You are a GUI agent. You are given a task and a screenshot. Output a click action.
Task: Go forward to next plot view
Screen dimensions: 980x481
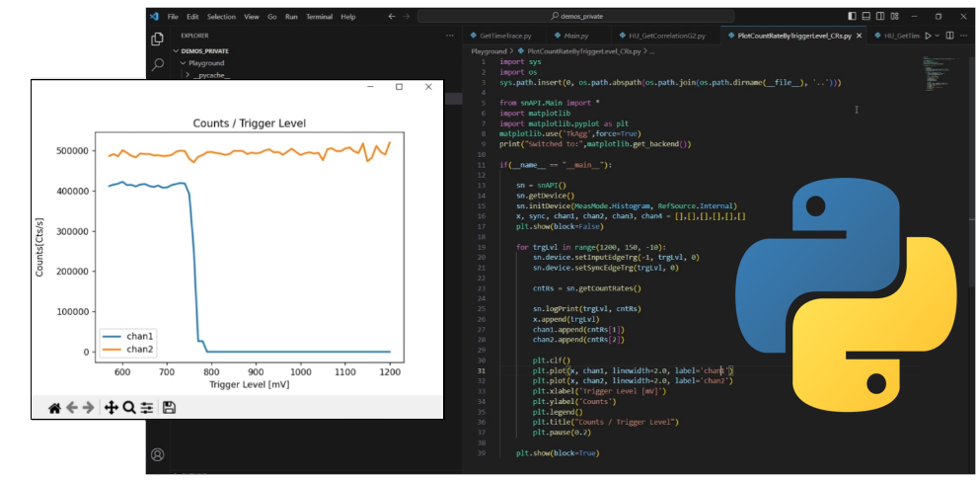pyautogui.click(x=88, y=408)
